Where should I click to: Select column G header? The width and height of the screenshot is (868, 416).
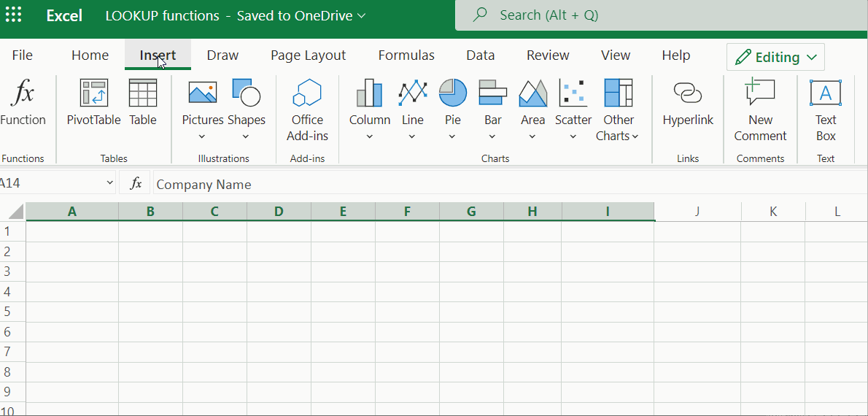click(472, 211)
